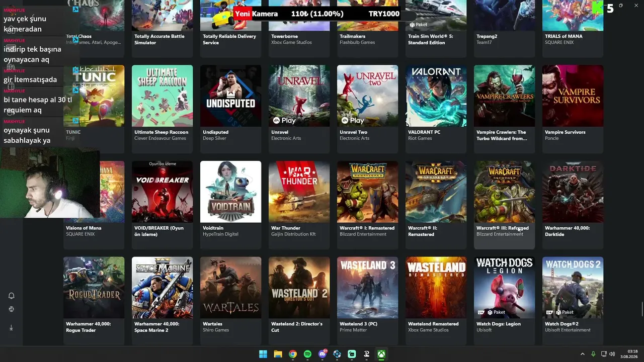This screenshot has width=644, height=362.
Task: Click the 'Prime Matter' publisher text
Action: (x=353, y=330)
